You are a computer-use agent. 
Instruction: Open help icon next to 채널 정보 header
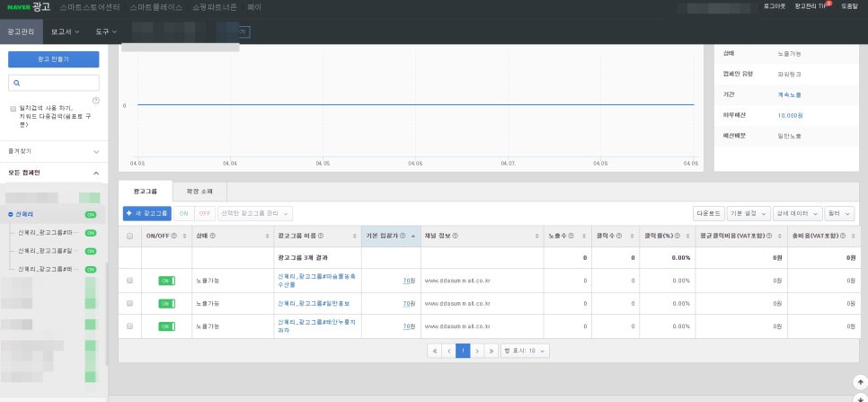tap(455, 236)
